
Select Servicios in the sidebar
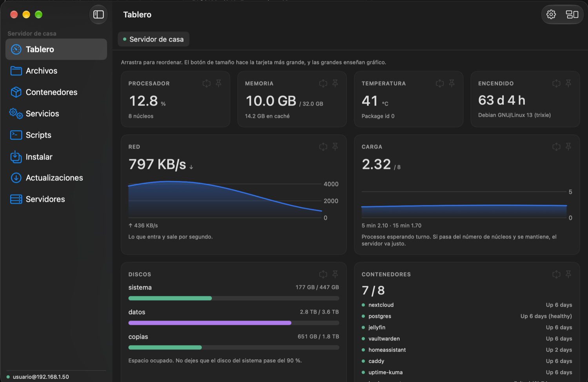tap(56, 114)
